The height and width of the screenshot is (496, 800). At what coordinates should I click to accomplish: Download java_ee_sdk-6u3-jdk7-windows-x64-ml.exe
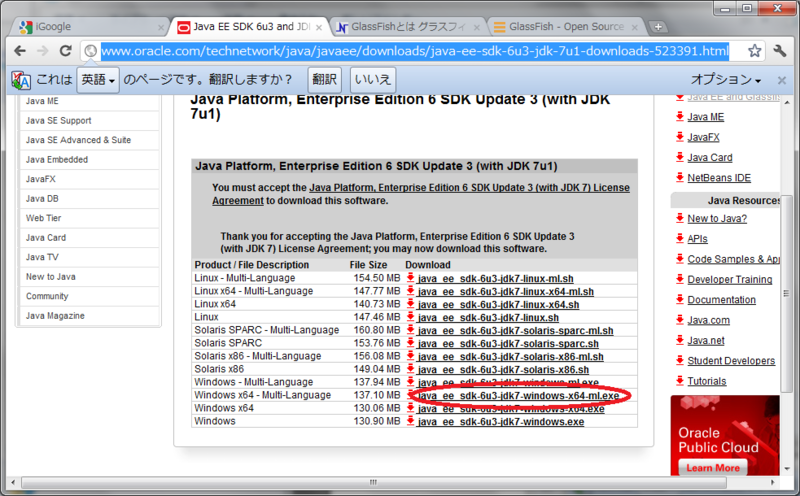click(518, 395)
